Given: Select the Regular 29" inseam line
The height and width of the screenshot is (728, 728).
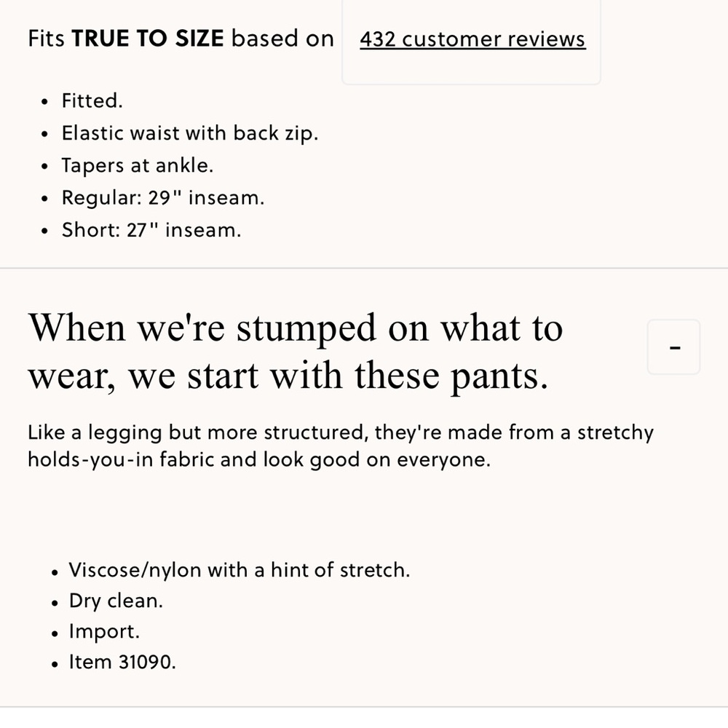Looking at the screenshot, I should (162, 198).
